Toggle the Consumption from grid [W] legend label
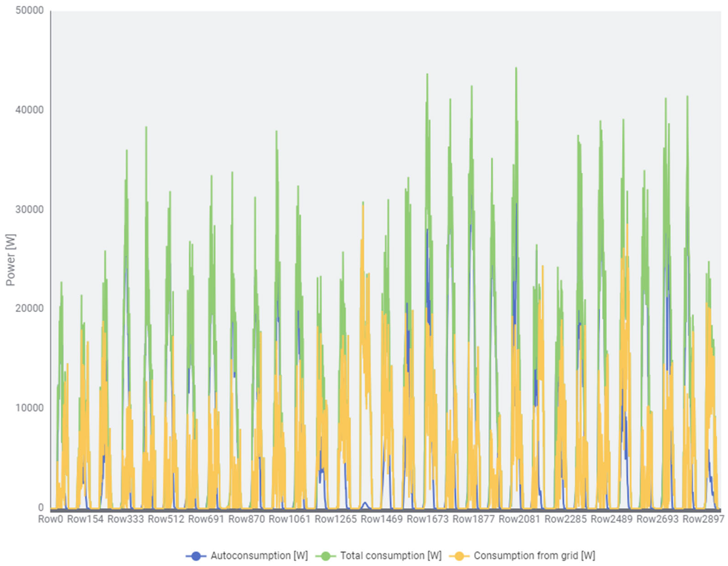Viewport: 728px width, 566px height. (534, 555)
